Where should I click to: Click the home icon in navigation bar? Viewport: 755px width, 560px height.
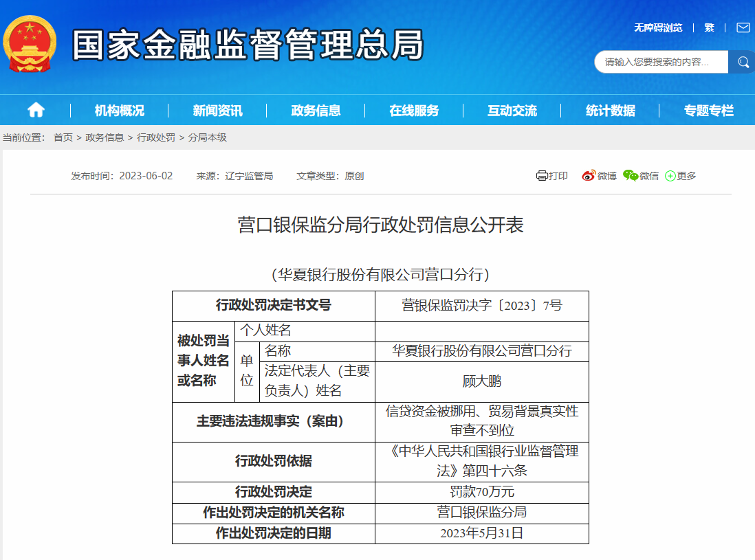[x=36, y=110]
